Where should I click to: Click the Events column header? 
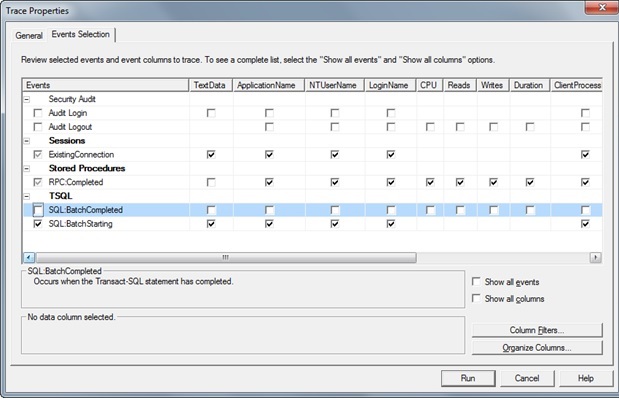coord(105,85)
